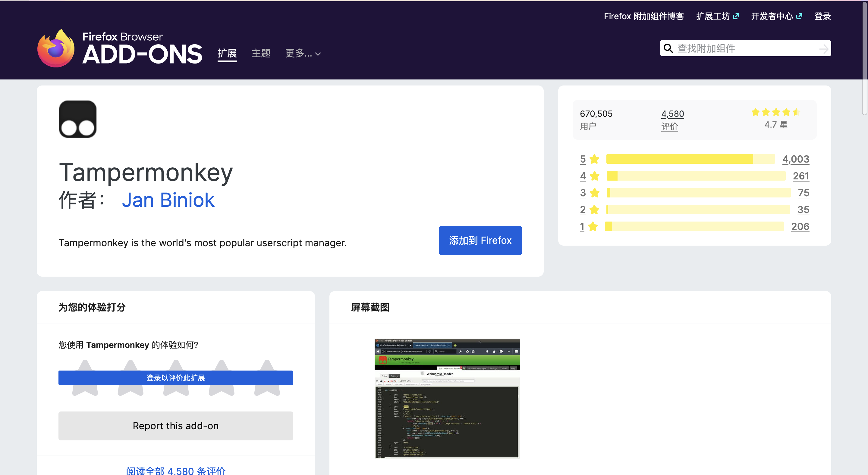868x475 pixels.
Task: Click the Firefox logo icon
Action: [x=55, y=48]
